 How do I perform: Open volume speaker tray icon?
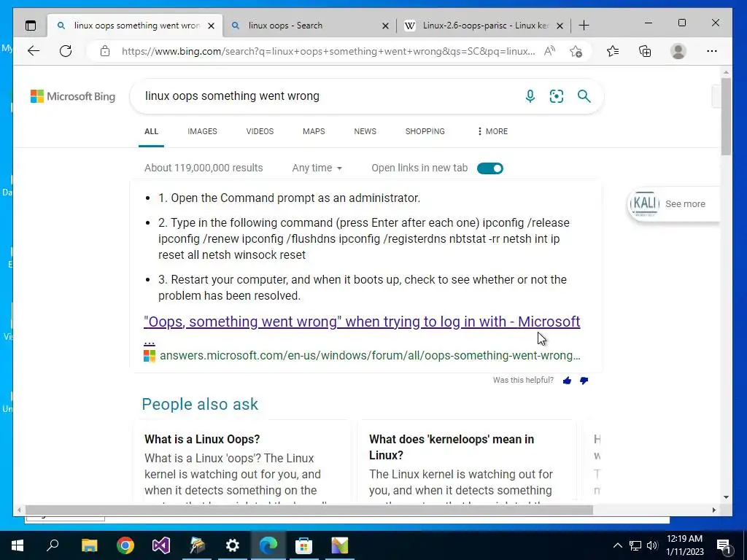pyautogui.click(x=652, y=545)
